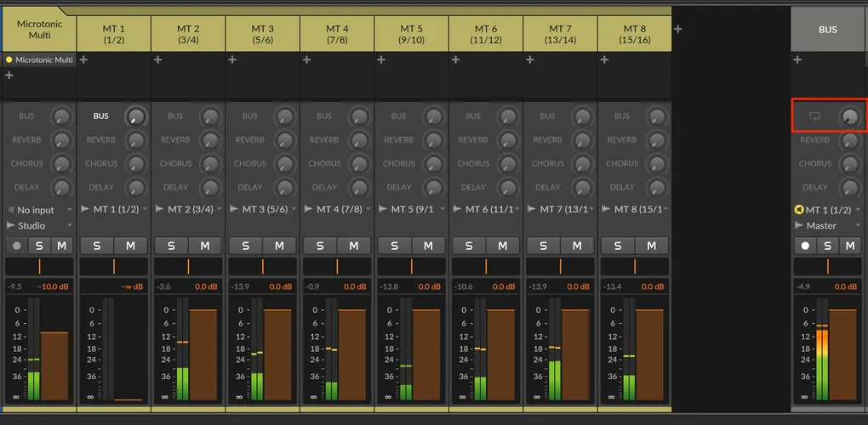The height and width of the screenshot is (425, 868).
Task: Add a device to the MT 1 track
Action: (83, 59)
